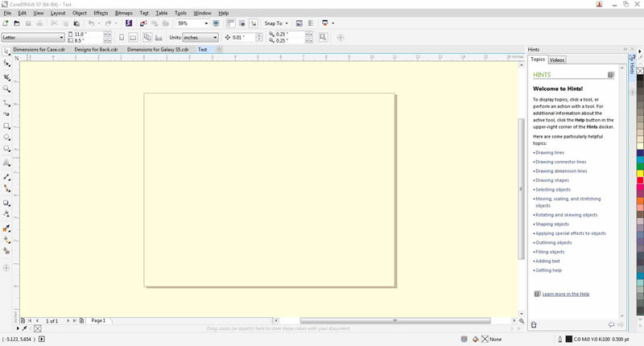Select the Shape tool

[6, 64]
